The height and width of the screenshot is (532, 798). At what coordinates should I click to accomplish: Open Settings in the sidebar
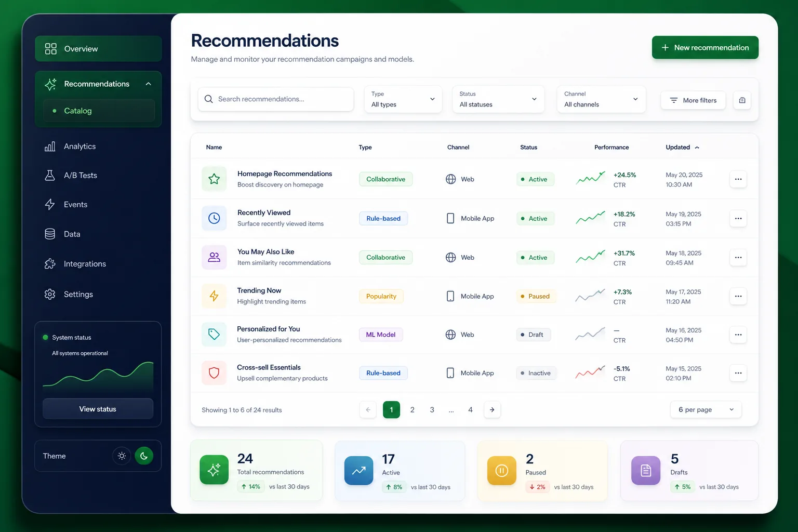(x=98, y=295)
